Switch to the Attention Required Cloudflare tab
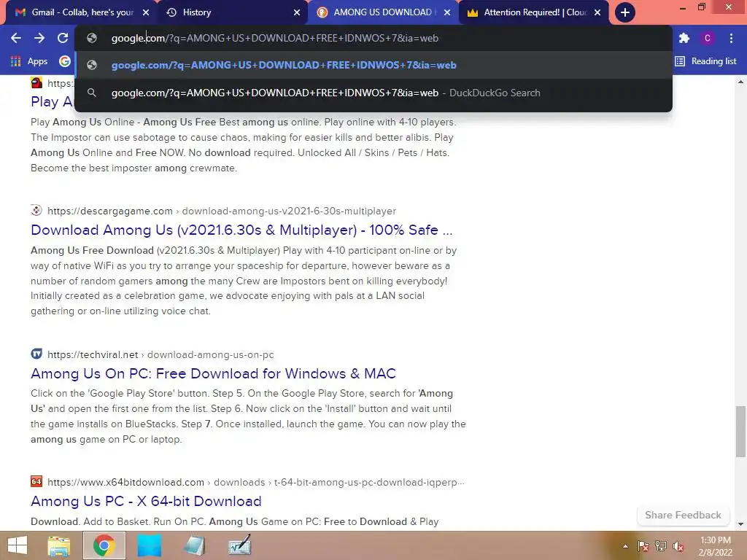747x560 pixels. click(533, 12)
